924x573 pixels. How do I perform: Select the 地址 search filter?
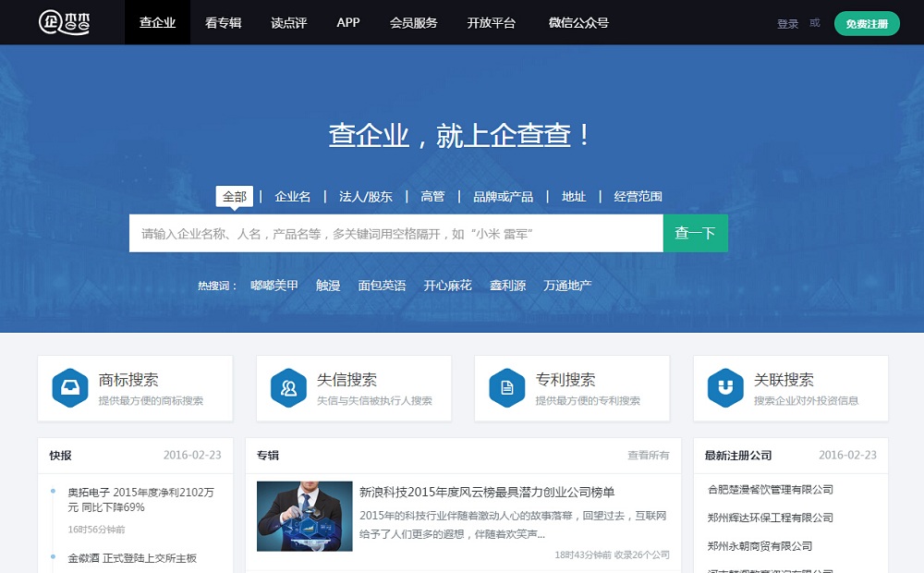coord(574,196)
